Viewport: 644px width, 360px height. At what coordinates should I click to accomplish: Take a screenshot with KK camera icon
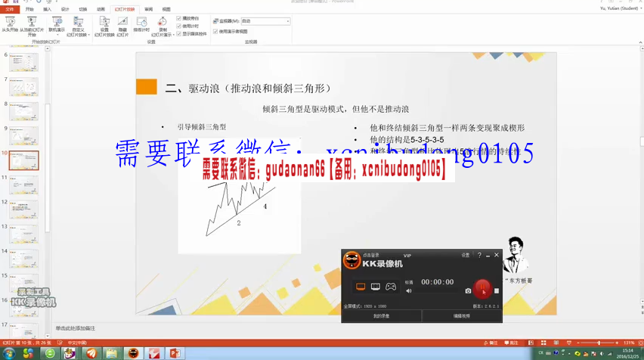468,290
